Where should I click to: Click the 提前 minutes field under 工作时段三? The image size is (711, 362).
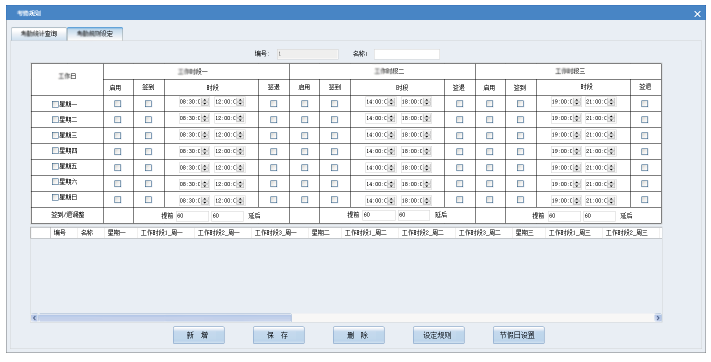[564, 216]
